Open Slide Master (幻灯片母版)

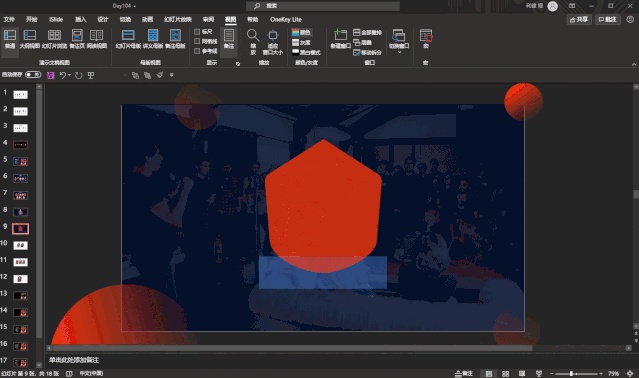pyautogui.click(x=128, y=39)
